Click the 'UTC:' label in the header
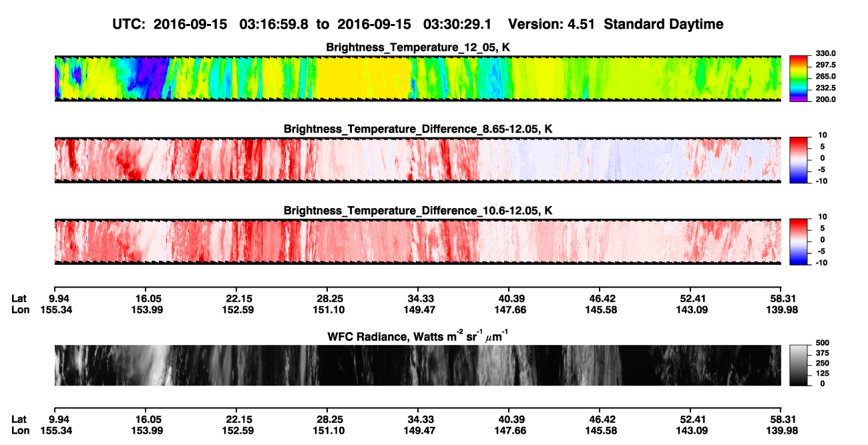Image resolution: width=868 pixels, height=445 pixels. coord(130,24)
